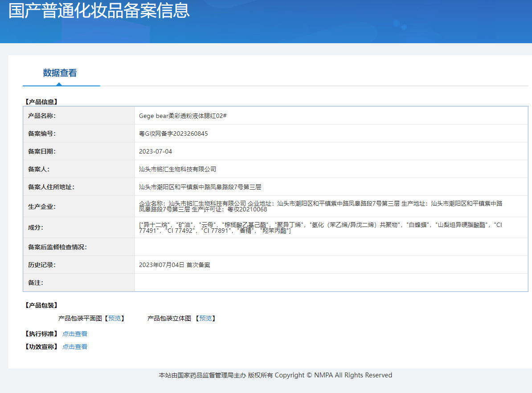Select history record 2023年07月04日 首次备案
532x393 pixels.
click(x=174, y=265)
